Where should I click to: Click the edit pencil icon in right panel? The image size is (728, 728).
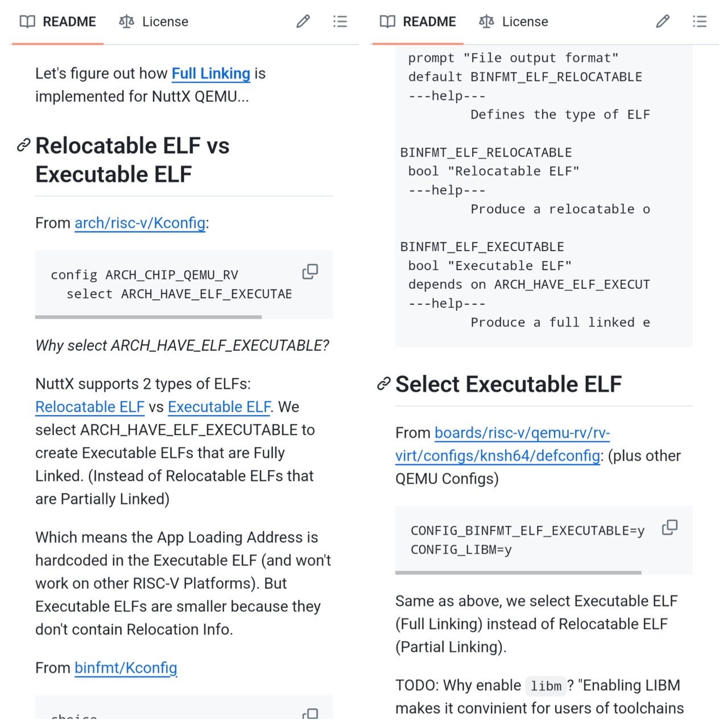click(663, 22)
